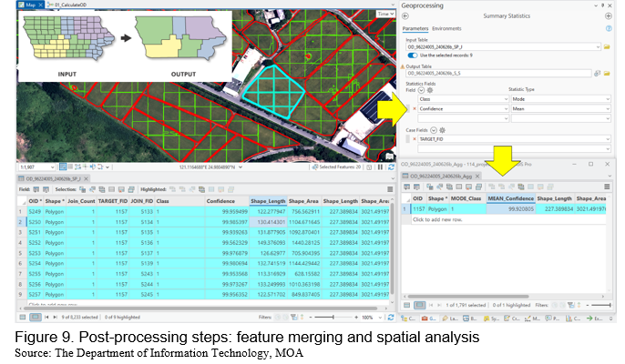Viewport: 625px width, 364px height.
Task: Open the attribute table options menu icon
Action: click(x=390, y=189)
